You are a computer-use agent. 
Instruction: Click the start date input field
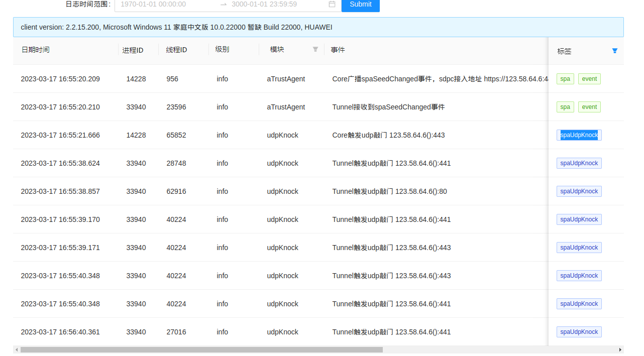click(x=166, y=4)
